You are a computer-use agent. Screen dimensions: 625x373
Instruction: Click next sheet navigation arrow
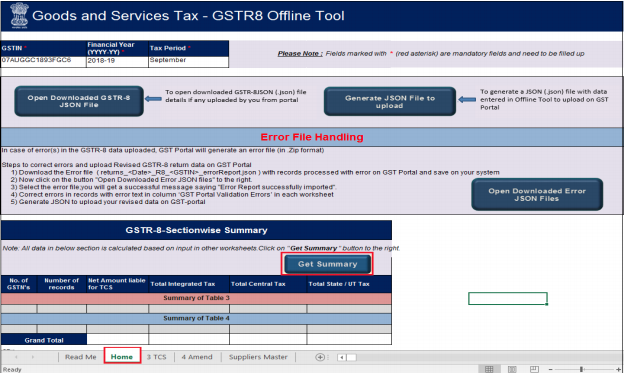pos(33,357)
